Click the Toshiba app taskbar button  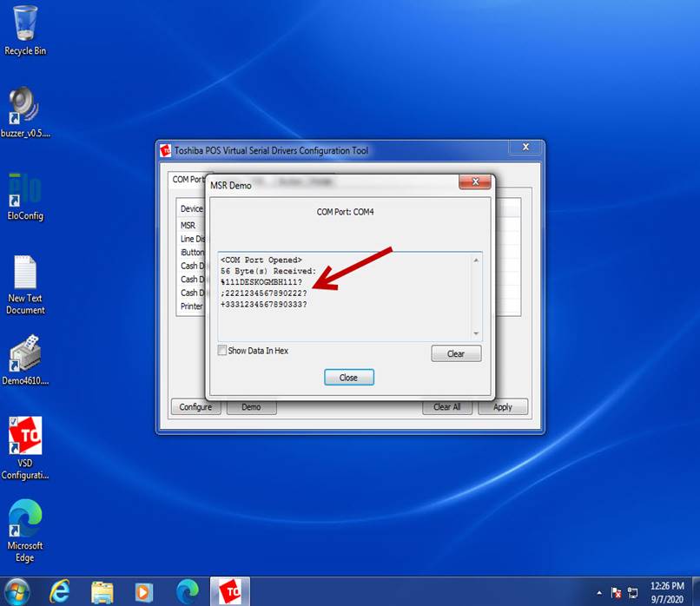229,591
